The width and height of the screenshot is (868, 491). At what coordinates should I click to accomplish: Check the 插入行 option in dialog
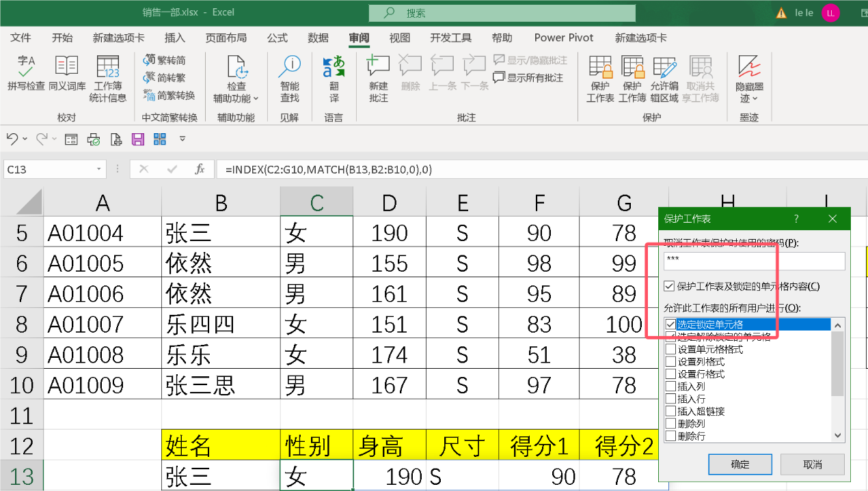[x=670, y=398]
